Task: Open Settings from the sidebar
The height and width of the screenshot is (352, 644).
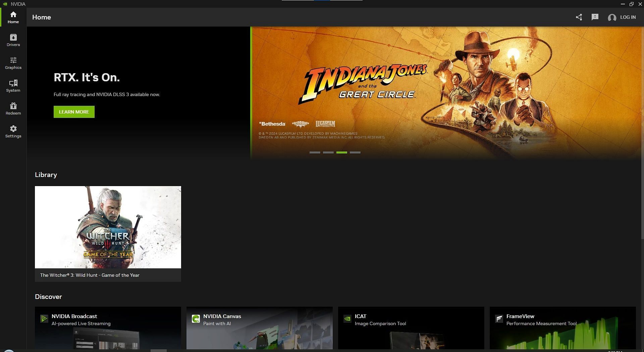Action: click(x=13, y=131)
